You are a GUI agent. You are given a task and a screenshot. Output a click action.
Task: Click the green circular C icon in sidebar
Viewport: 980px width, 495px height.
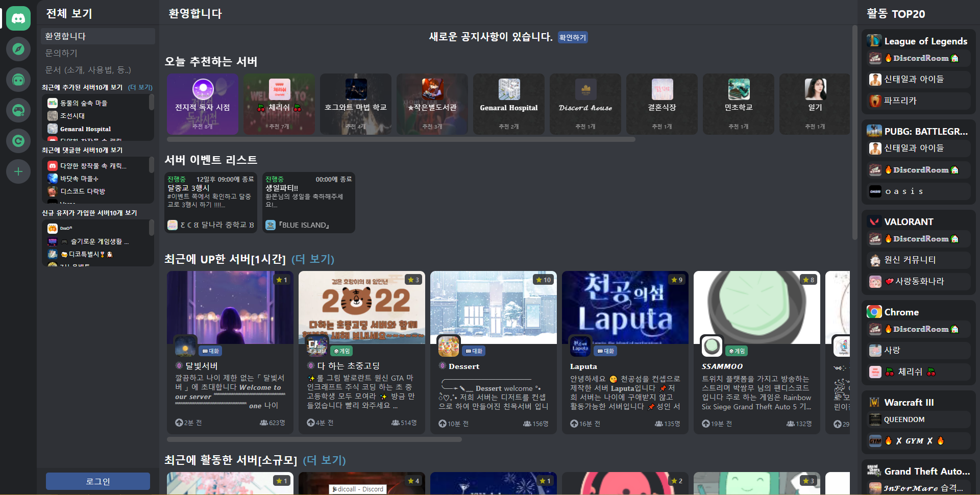[x=18, y=141]
